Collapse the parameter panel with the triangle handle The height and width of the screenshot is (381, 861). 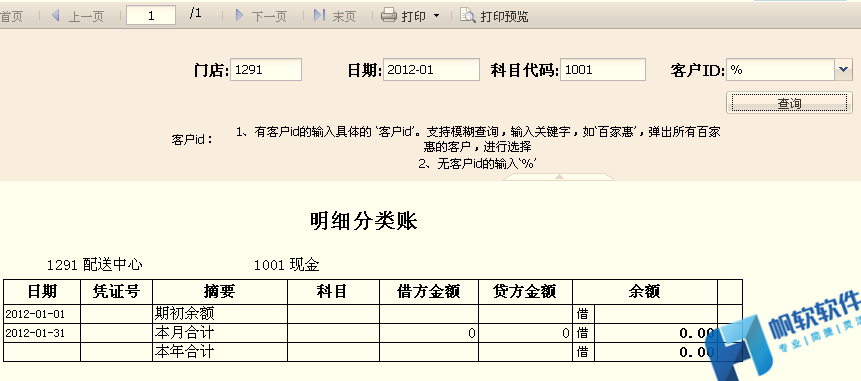tap(558, 177)
